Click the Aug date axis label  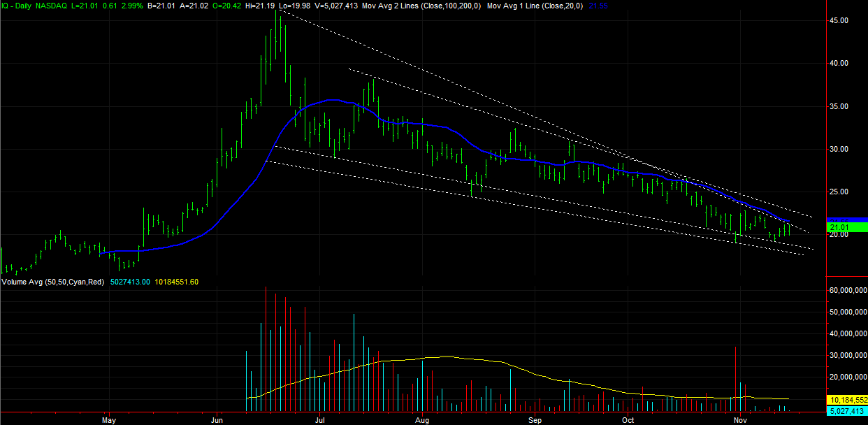pos(422,420)
